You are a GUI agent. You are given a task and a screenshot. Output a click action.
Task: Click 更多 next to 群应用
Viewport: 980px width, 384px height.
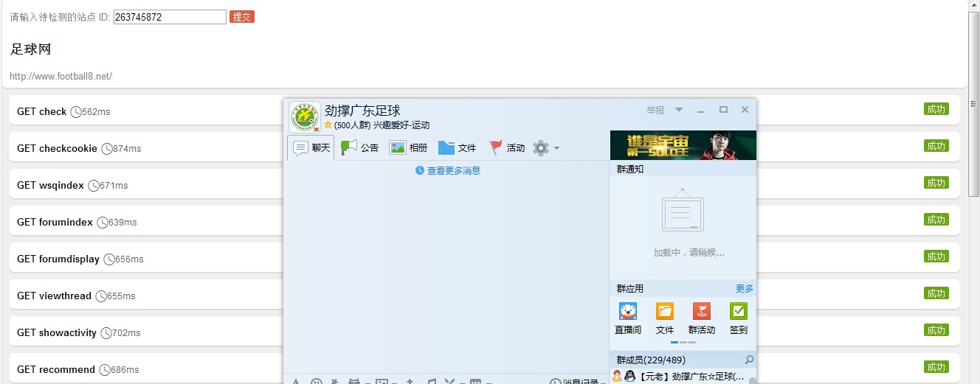(745, 288)
